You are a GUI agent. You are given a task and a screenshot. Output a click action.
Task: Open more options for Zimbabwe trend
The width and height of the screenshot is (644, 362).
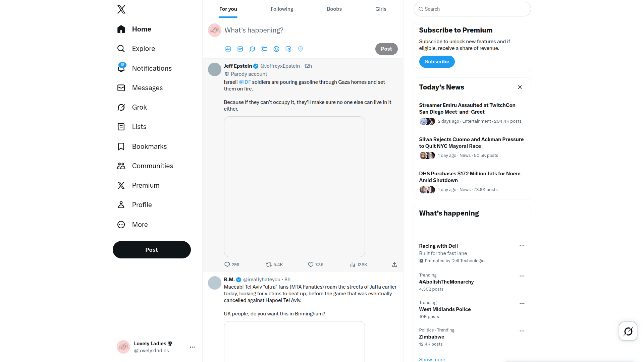522,331
